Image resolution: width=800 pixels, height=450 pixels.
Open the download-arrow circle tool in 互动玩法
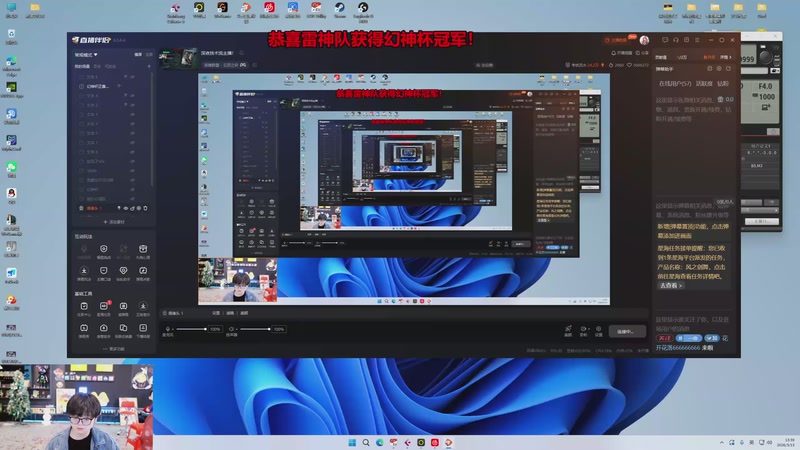coord(84,270)
